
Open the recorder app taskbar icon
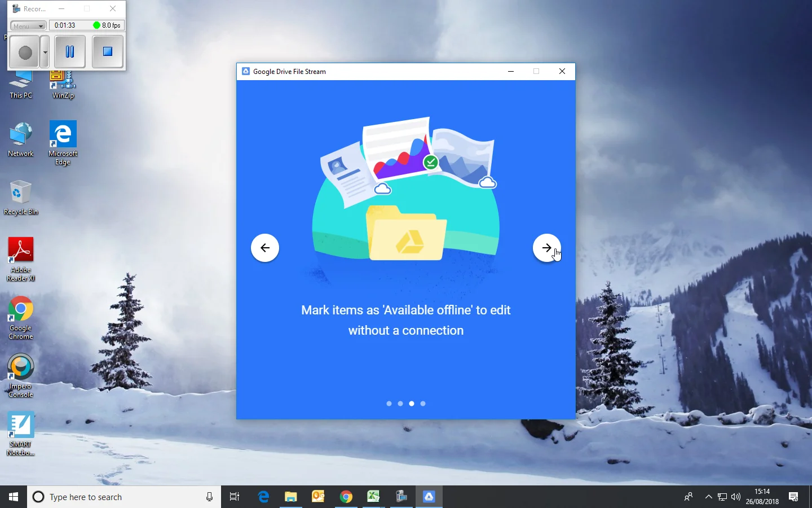point(401,497)
